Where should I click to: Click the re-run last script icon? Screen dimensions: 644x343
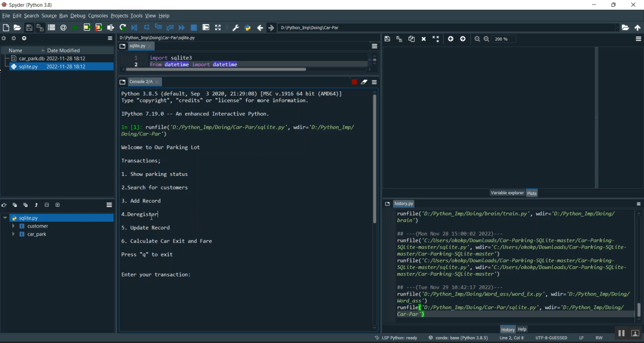[122, 27]
